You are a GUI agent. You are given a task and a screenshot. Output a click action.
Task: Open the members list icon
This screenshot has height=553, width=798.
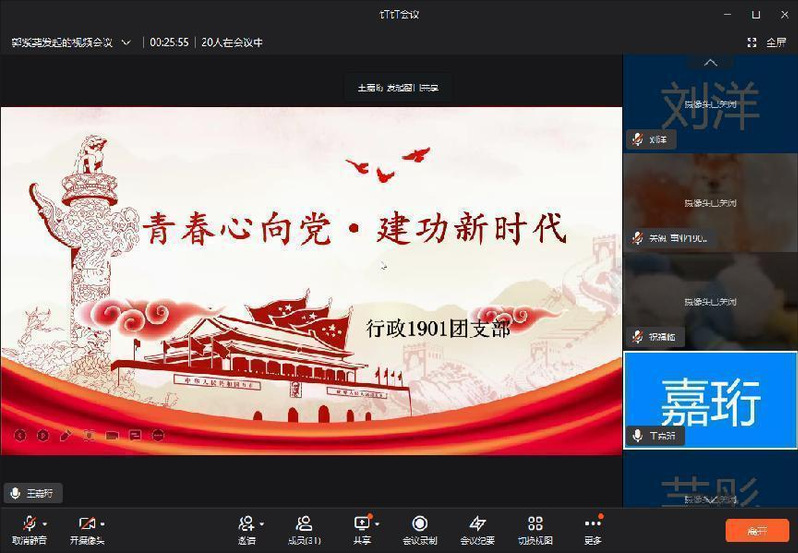click(x=304, y=523)
